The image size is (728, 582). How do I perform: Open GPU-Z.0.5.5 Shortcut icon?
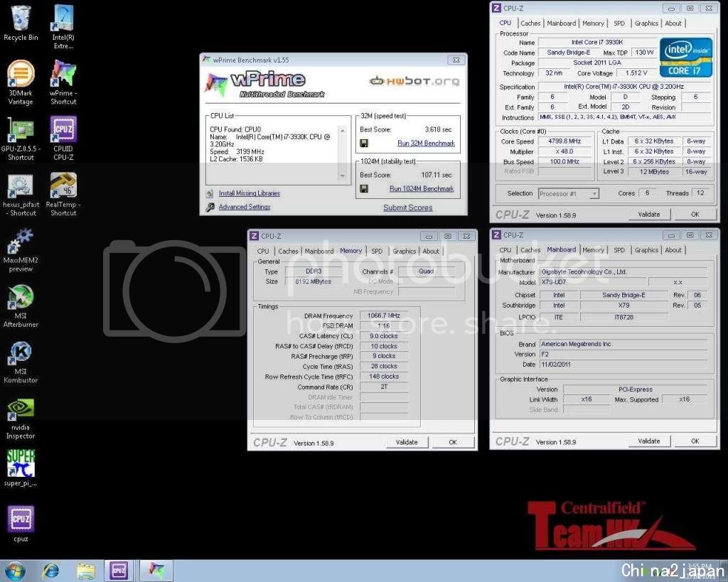(x=21, y=139)
